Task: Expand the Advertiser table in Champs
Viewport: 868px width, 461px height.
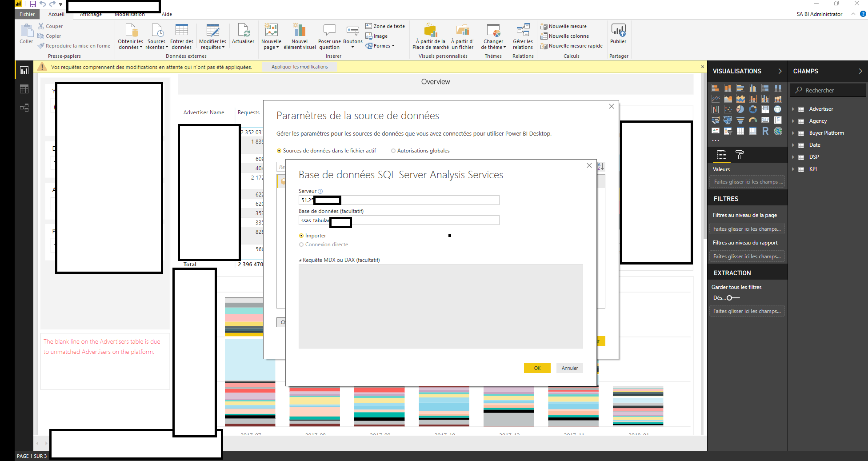Action: click(x=793, y=109)
